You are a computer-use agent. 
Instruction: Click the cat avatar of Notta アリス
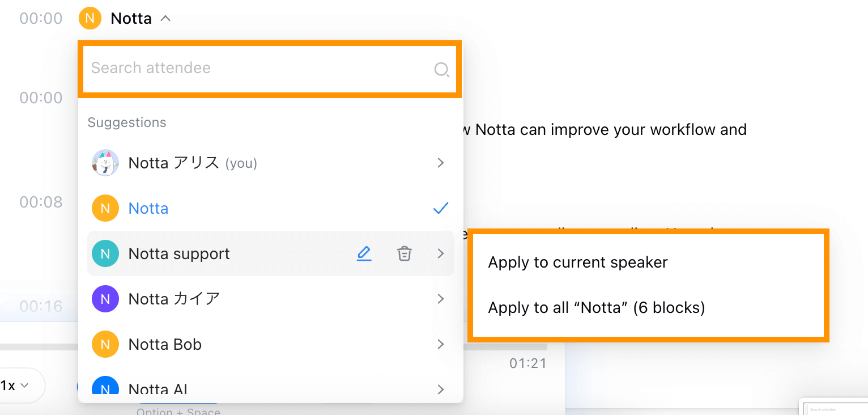pyautogui.click(x=105, y=163)
